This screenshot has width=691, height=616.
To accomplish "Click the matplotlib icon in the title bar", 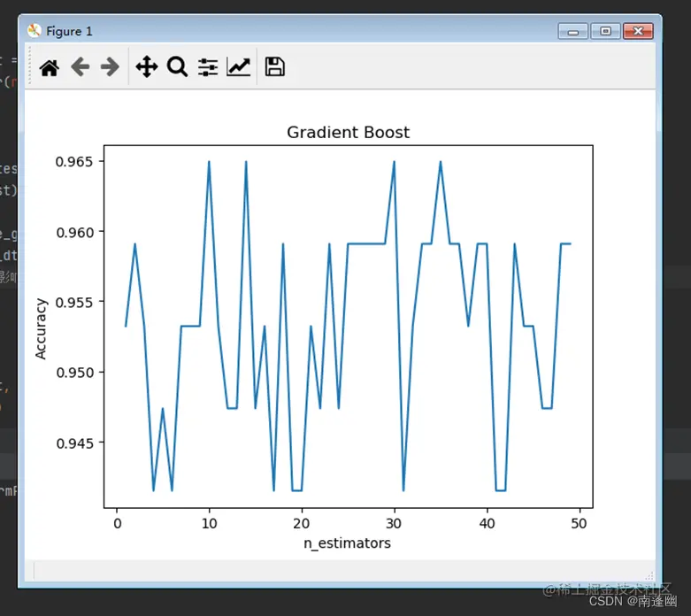I will point(34,31).
